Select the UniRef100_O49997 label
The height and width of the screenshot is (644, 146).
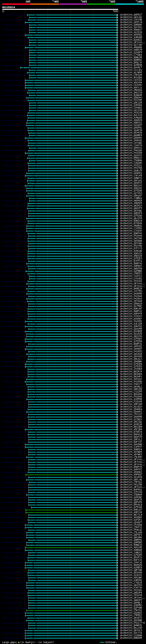coord(131,349)
